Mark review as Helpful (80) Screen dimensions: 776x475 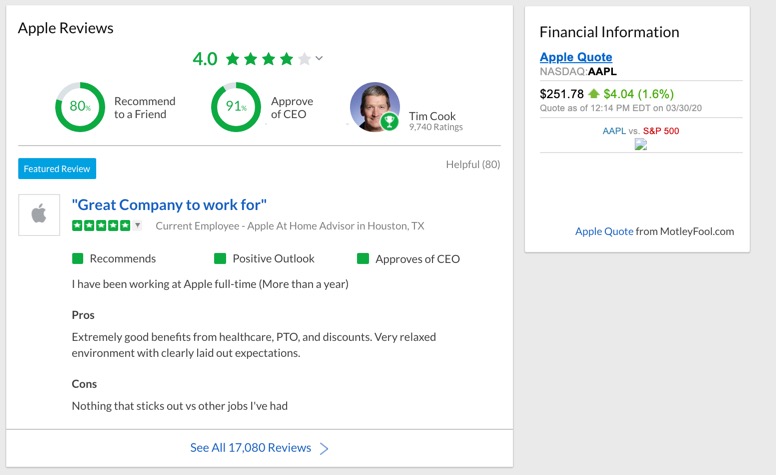coord(473,164)
